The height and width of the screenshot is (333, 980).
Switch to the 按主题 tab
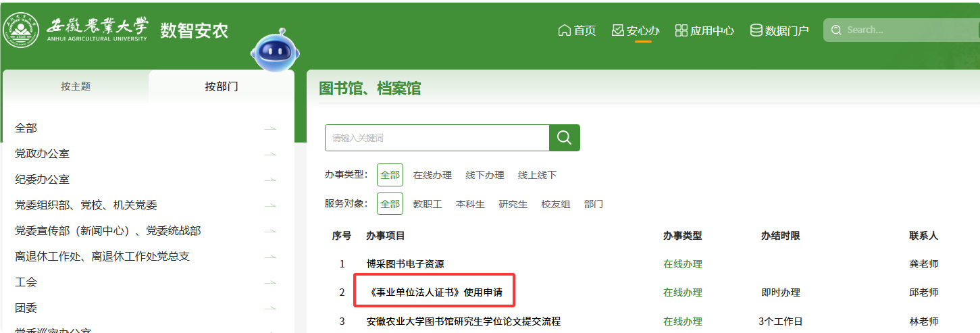[76, 86]
